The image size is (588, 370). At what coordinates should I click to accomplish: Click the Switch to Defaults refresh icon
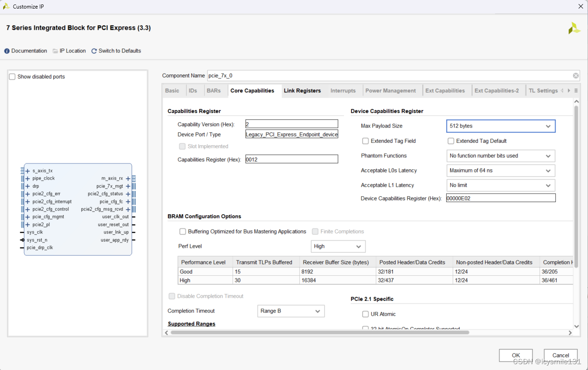94,51
